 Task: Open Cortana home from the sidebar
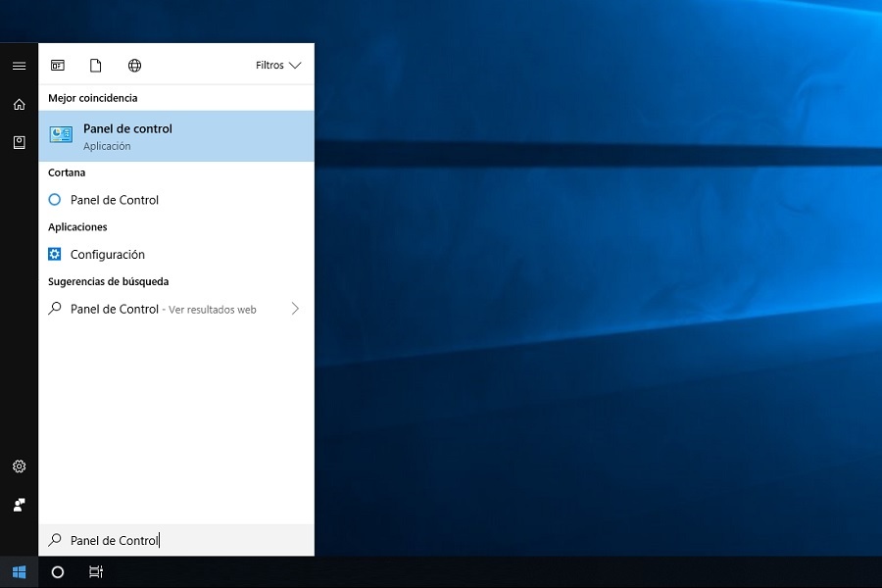coord(19,104)
